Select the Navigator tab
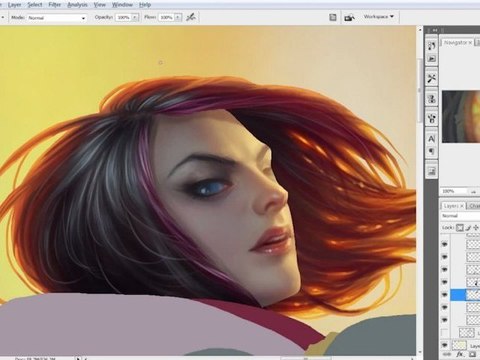Viewport: 480px width, 360px height. [458, 43]
